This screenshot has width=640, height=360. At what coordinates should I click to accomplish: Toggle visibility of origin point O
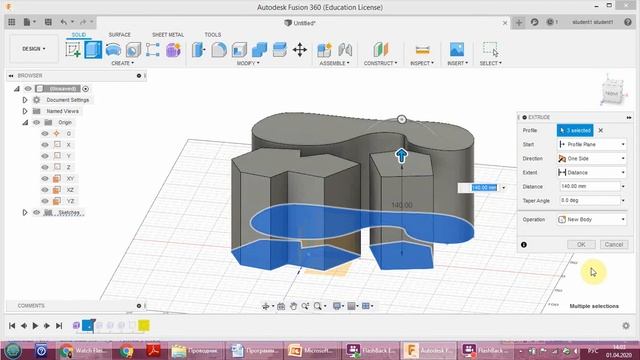[x=45, y=133]
